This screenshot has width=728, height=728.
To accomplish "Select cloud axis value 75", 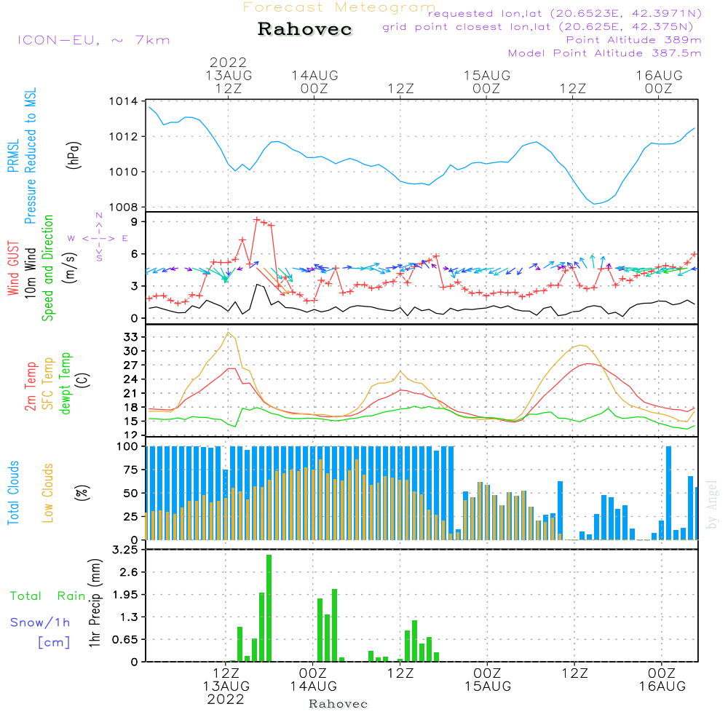I will coord(131,470).
